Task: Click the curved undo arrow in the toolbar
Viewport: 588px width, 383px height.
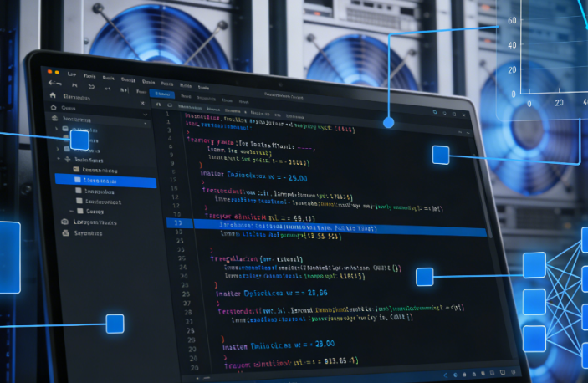Action: [91, 87]
